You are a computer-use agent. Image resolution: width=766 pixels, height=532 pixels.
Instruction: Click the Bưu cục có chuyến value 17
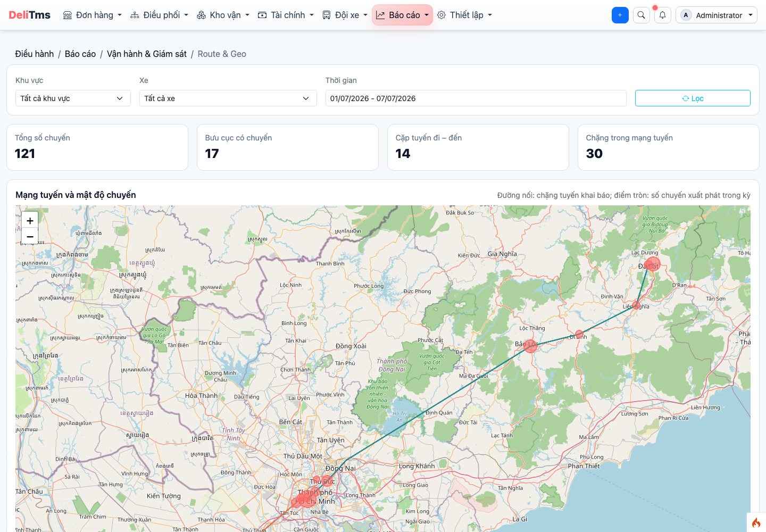coord(212,154)
